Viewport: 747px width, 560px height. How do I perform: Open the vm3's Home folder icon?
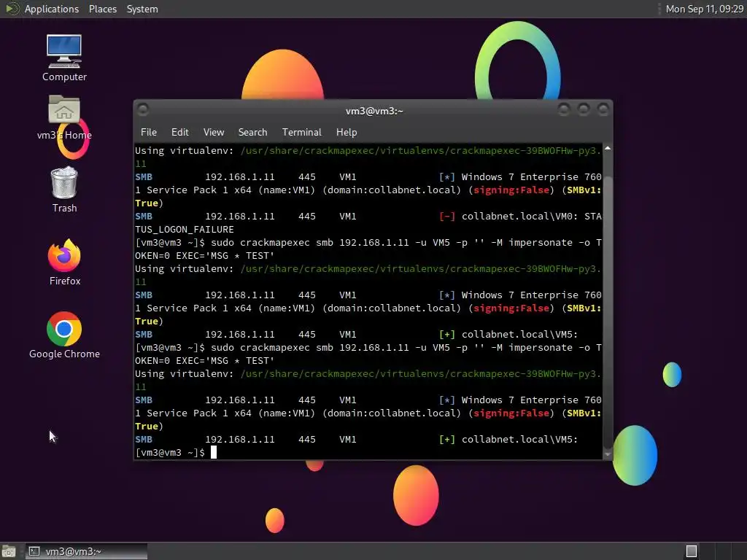pos(64,117)
